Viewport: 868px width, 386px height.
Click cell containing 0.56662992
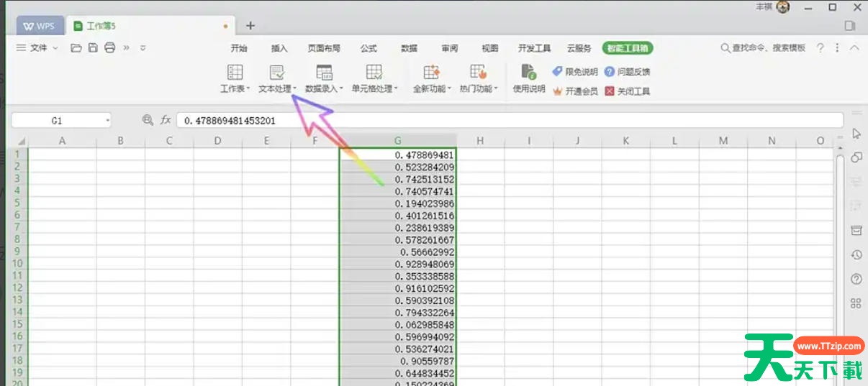[x=397, y=252]
